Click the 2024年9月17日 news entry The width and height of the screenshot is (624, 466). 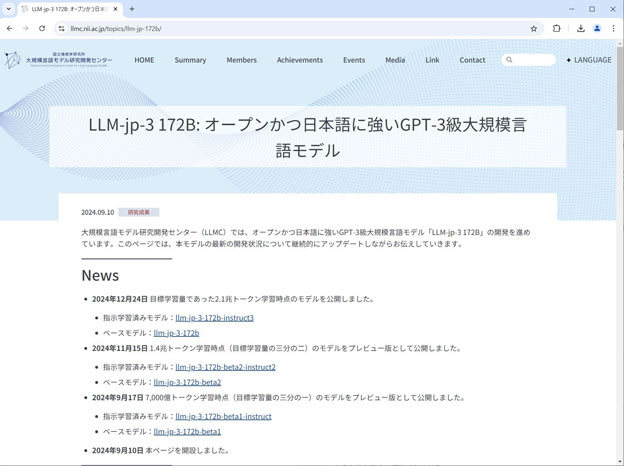click(279, 398)
